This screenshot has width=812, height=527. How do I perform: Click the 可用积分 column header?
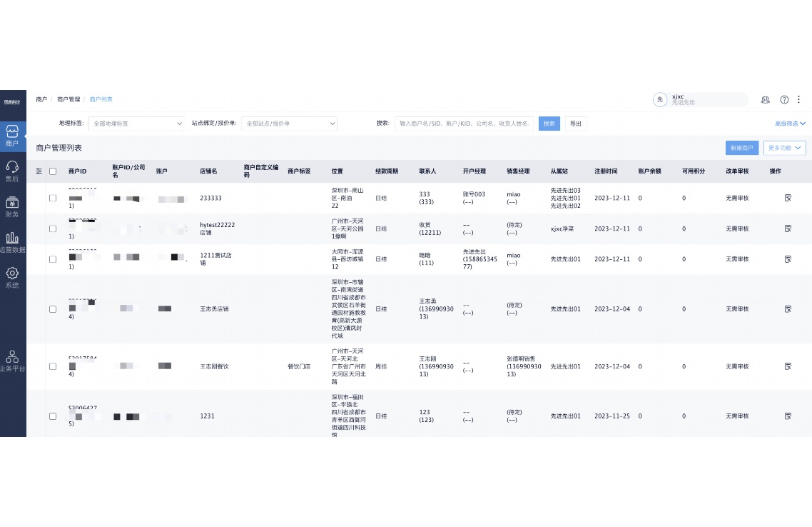click(x=694, y=171)
